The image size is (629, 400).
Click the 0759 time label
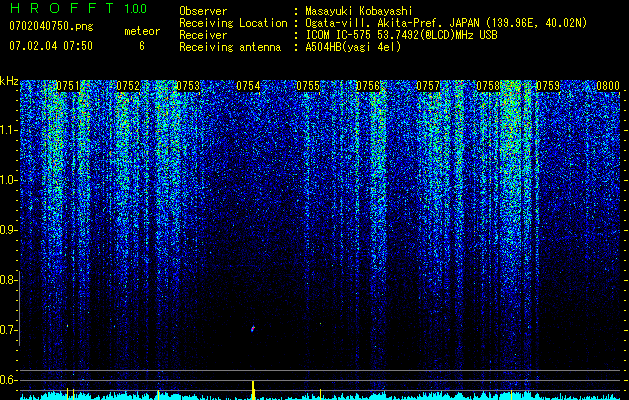click(548, 86)
